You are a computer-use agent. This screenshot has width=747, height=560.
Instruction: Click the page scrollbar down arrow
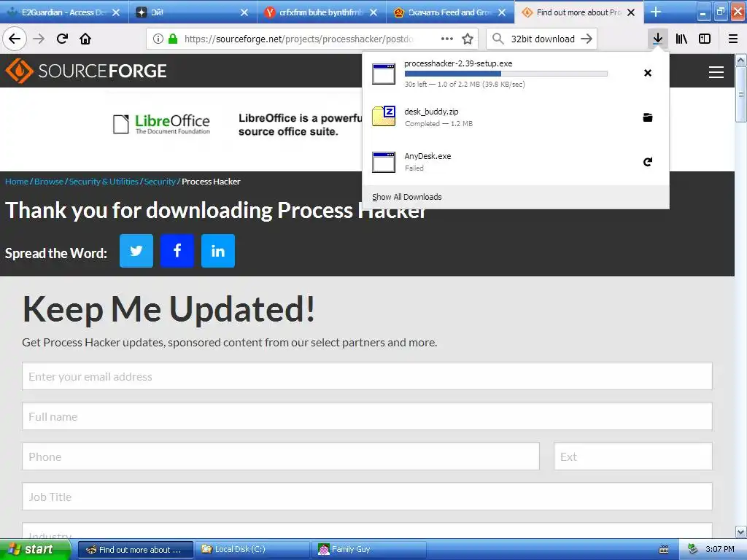pyautogui.click(x=741, y=532)
